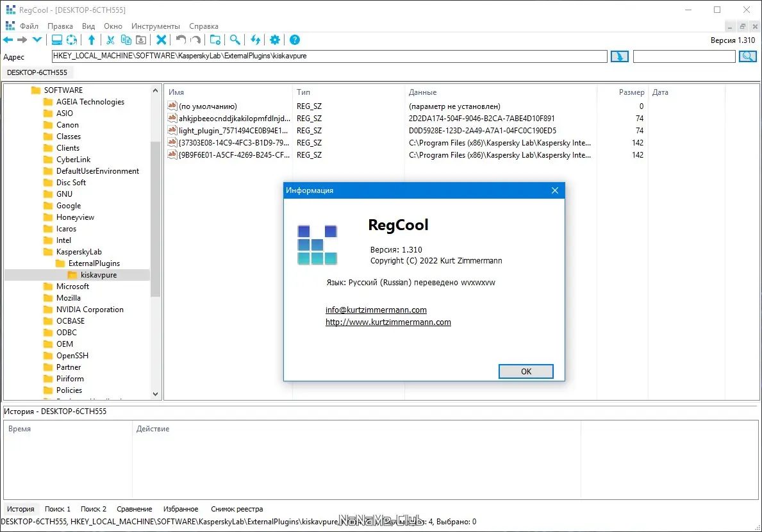Open the Правка menu
The height and width of the screenshot is (532, 762).
coord(60,26)
